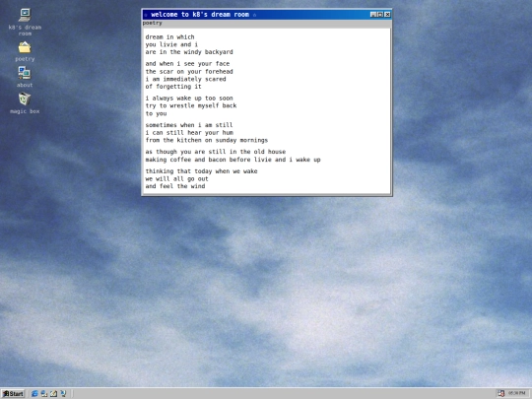Maximize the dream room window

pyautogui.click(x=380, y=14)
